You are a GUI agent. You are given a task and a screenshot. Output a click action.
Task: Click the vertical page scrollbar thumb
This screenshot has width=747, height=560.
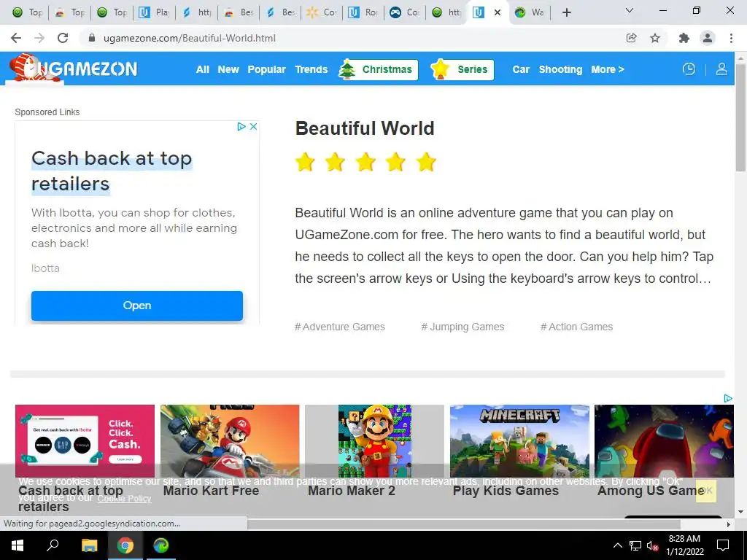click(740, 117)
